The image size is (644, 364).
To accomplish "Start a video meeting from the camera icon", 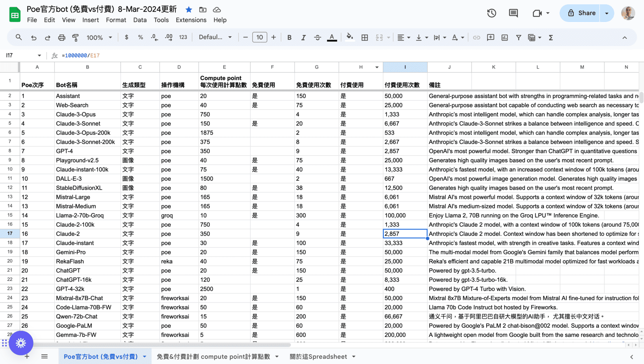I will coord(537,13).
